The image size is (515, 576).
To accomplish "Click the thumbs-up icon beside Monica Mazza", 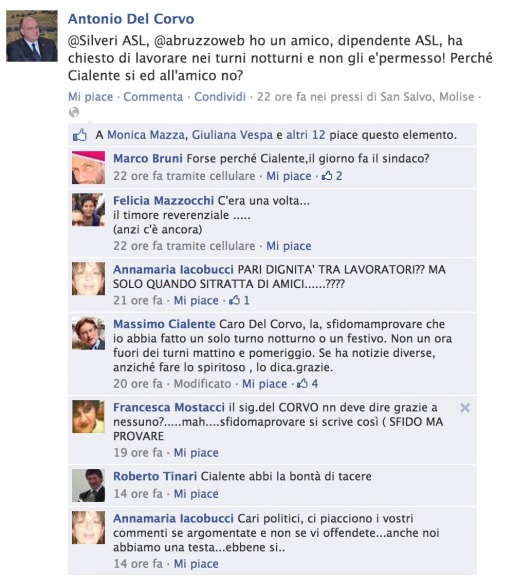I will point(80,135).
